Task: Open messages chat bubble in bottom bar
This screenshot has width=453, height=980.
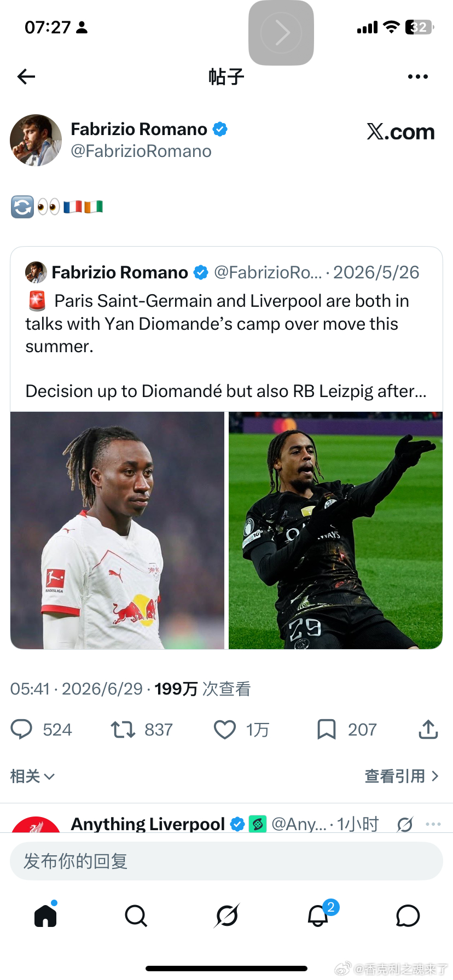Action: point(408,915)
